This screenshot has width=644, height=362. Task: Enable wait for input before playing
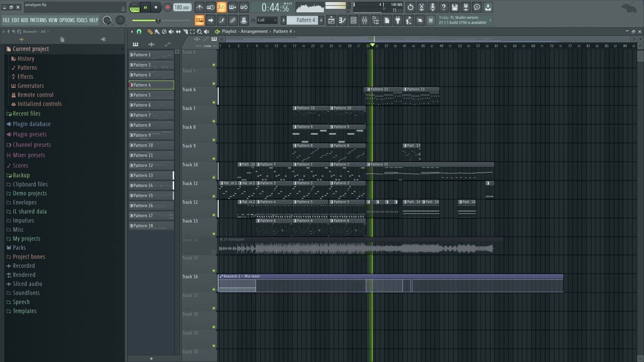(210, 7)
